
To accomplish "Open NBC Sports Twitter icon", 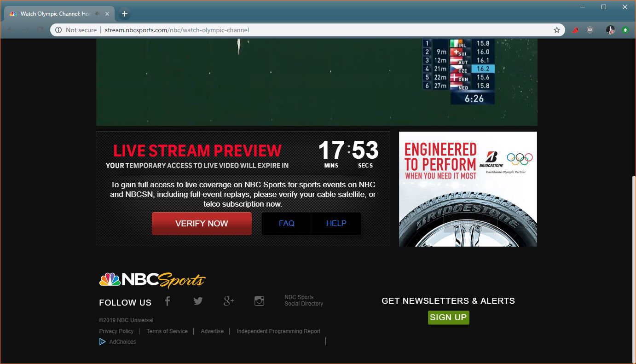I will [x=198, y=301].
